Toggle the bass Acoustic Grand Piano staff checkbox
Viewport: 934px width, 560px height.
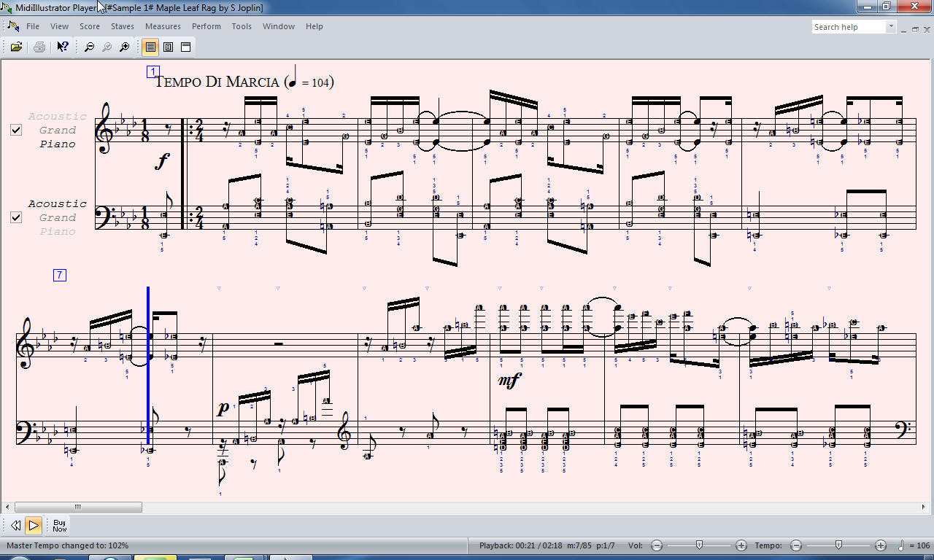point(16,217)
